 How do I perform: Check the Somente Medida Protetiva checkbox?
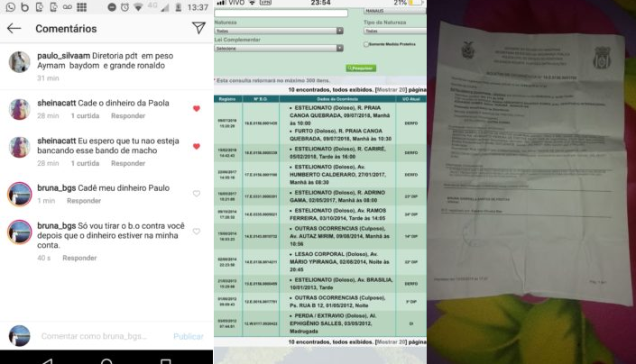point(365,43)
